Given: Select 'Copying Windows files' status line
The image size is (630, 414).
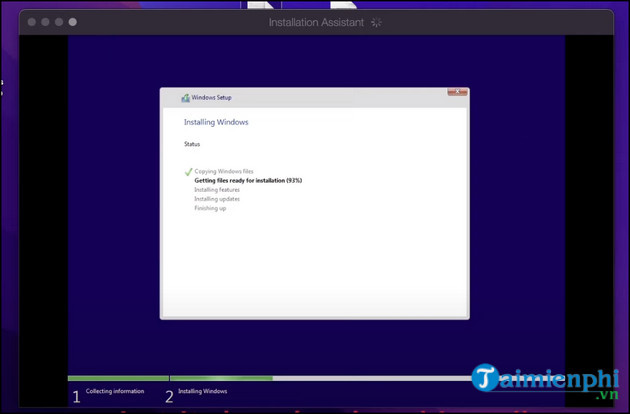Looking at the screenshot, I should (224, 171).
